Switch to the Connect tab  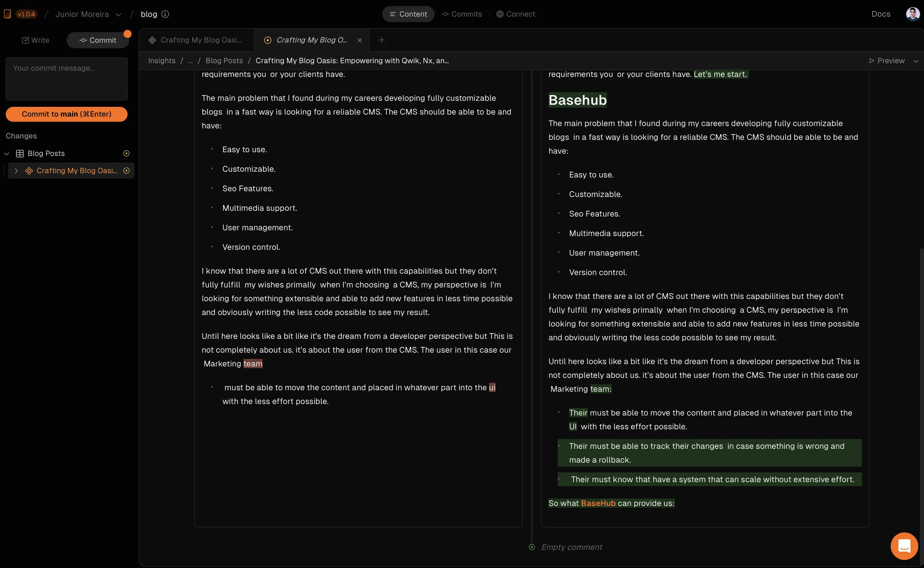click(x=515, y=14)
